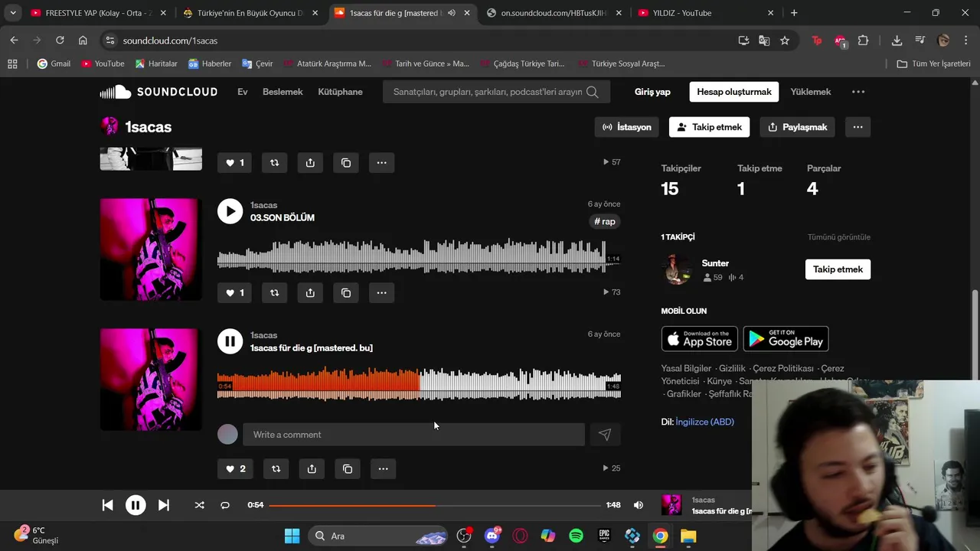Seek along the bottom player progress bar
Screen dimensions: 980x551
coord(435,505)
